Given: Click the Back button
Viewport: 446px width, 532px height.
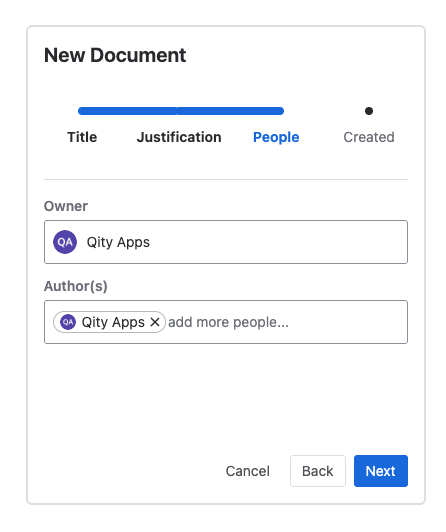Looking at the screenshot, I should click(318, 471).
